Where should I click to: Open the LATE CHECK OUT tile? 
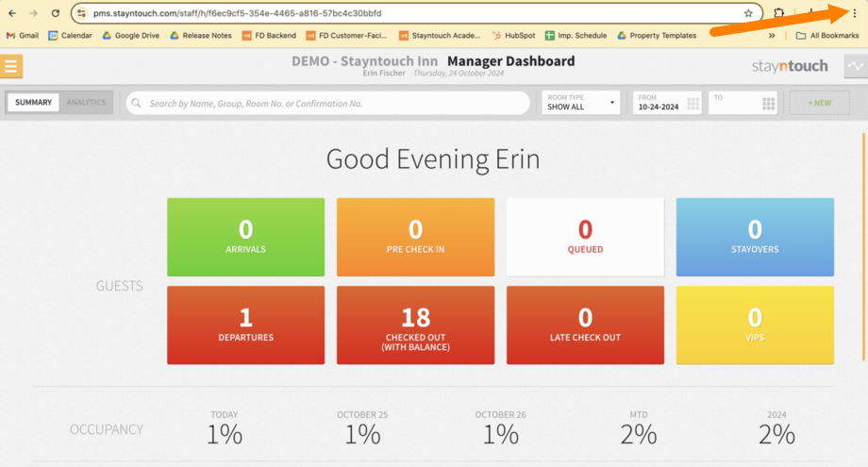pyautogui.click(x=585, y=325)
